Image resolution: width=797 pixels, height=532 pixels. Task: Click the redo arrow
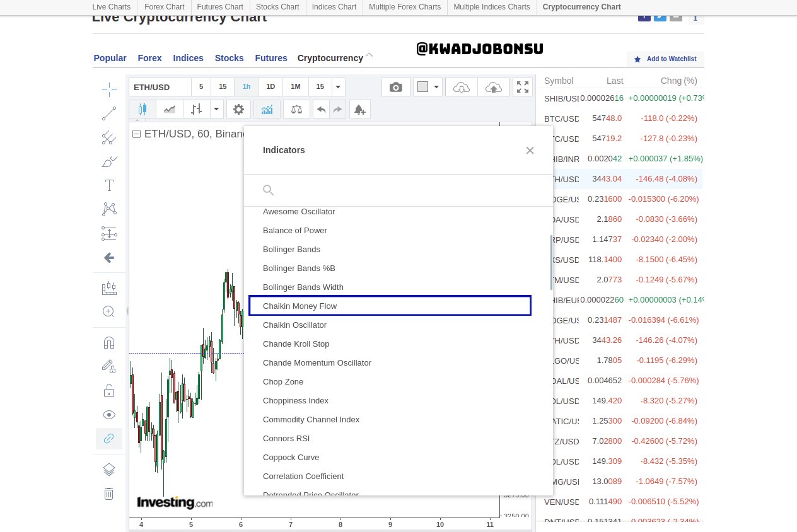click(x=338, y=109)
